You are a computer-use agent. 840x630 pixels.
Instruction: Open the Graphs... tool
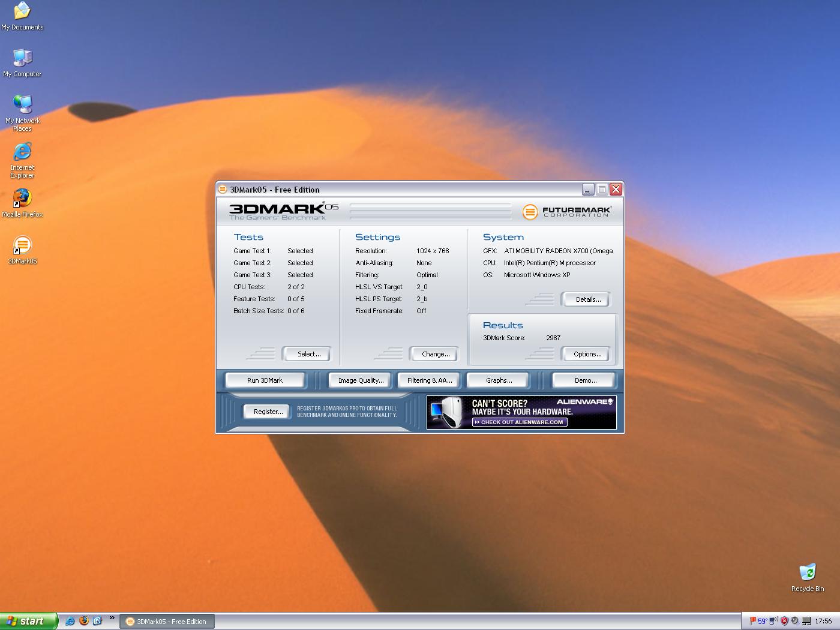(499, 380)
